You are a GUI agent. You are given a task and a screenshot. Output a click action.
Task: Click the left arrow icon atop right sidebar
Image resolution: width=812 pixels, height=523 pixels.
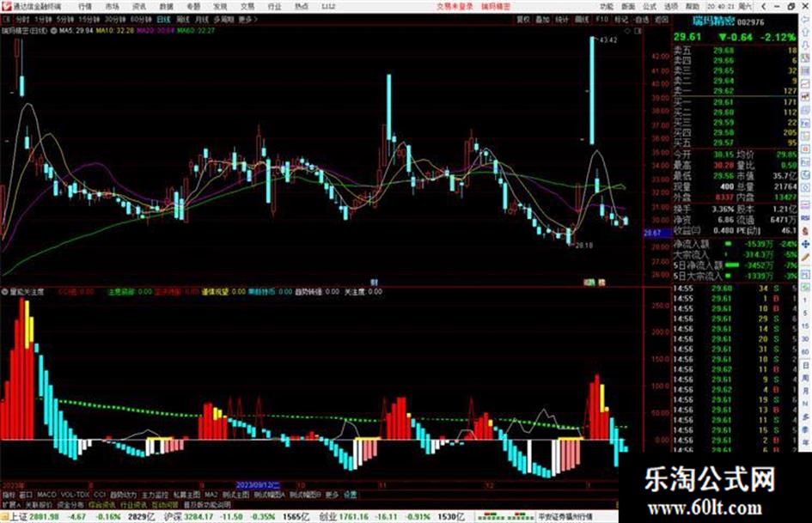(x=805, y=19)
